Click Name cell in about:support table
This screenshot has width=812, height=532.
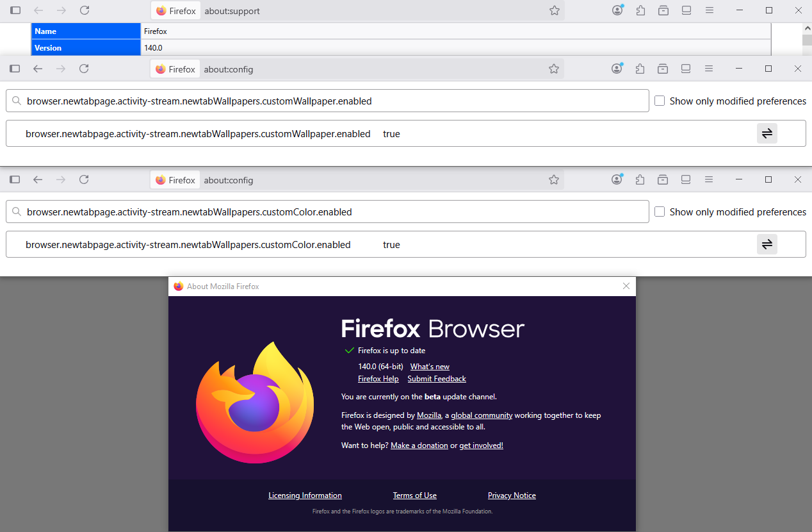tap(86, 31)
